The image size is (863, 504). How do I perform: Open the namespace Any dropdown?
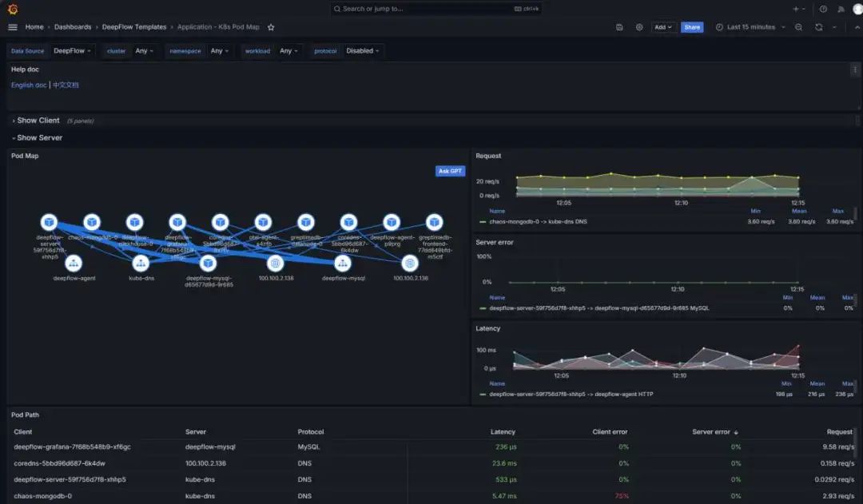click(220, 50)
